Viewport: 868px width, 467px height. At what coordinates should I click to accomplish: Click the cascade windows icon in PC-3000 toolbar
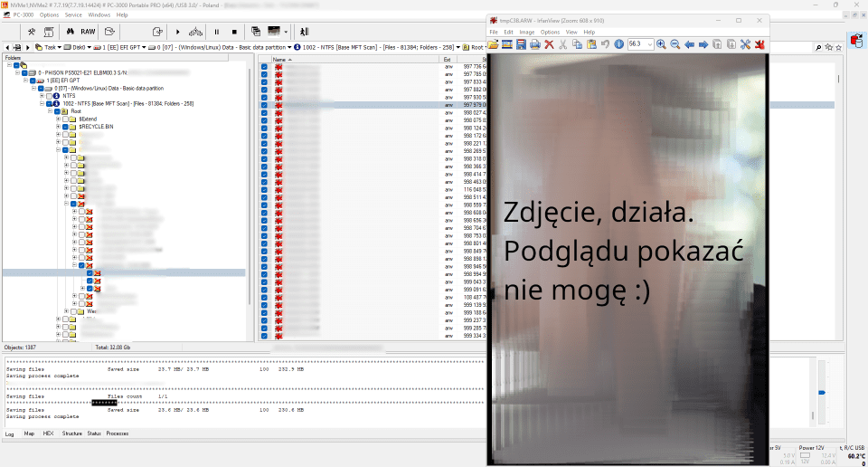pyautogui.click(x=256, y=32)
